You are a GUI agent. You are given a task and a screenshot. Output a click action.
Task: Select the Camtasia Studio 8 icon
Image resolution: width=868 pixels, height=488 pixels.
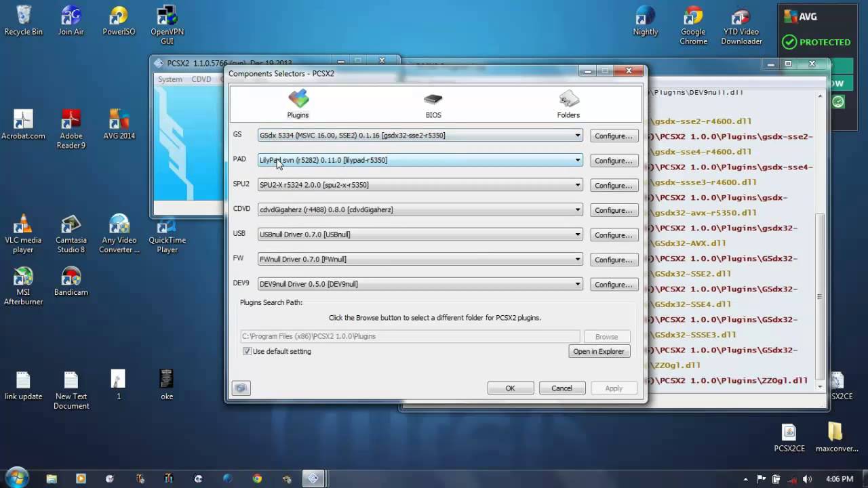(71, 235)
